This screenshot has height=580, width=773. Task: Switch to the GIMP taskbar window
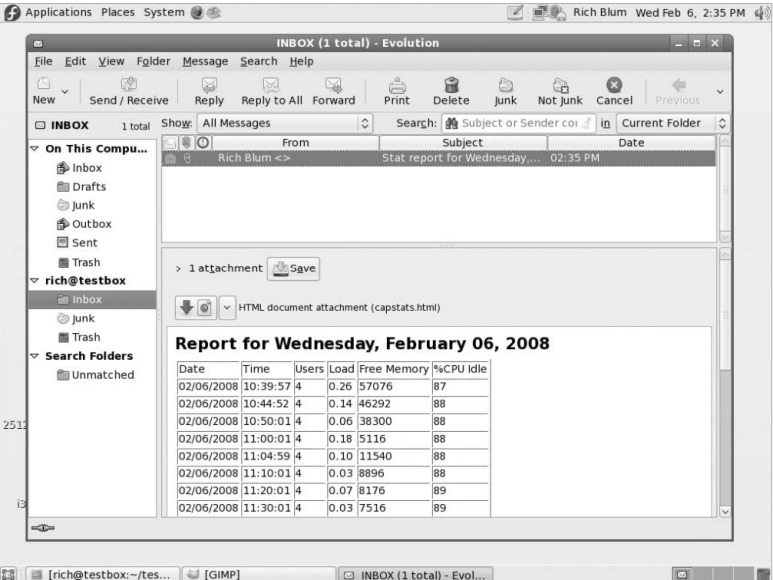[259, 574]
